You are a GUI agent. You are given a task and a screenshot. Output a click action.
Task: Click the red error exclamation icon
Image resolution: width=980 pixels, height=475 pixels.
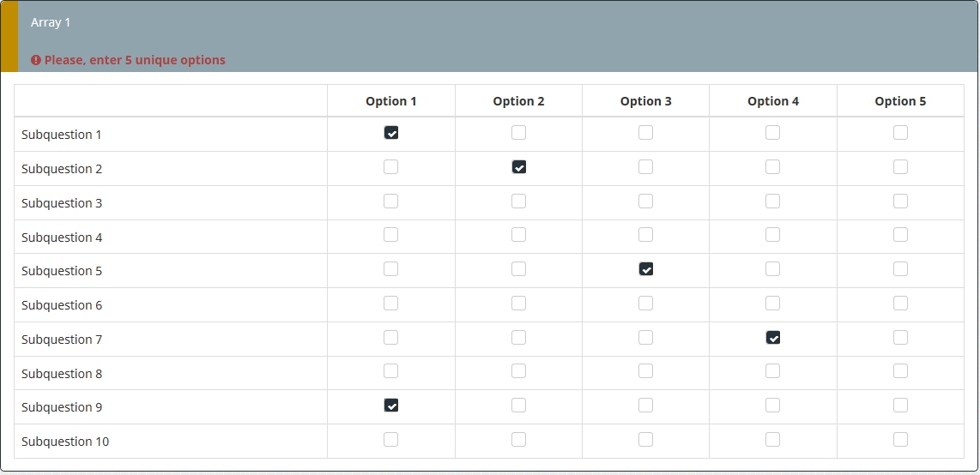tap(36, 60)
